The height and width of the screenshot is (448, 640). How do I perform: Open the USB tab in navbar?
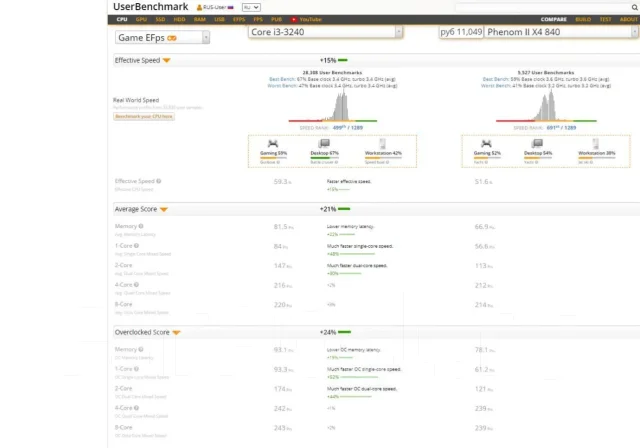(x=220, y=19)
